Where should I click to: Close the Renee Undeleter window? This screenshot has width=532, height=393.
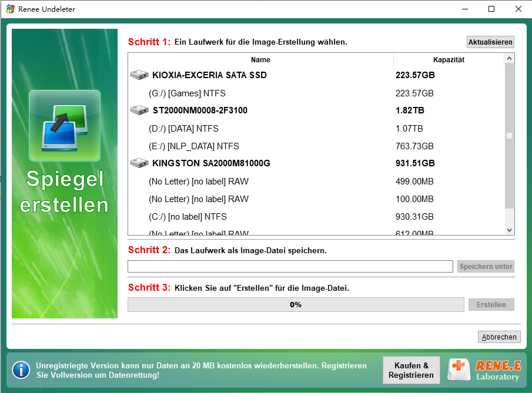coord(518,9)
